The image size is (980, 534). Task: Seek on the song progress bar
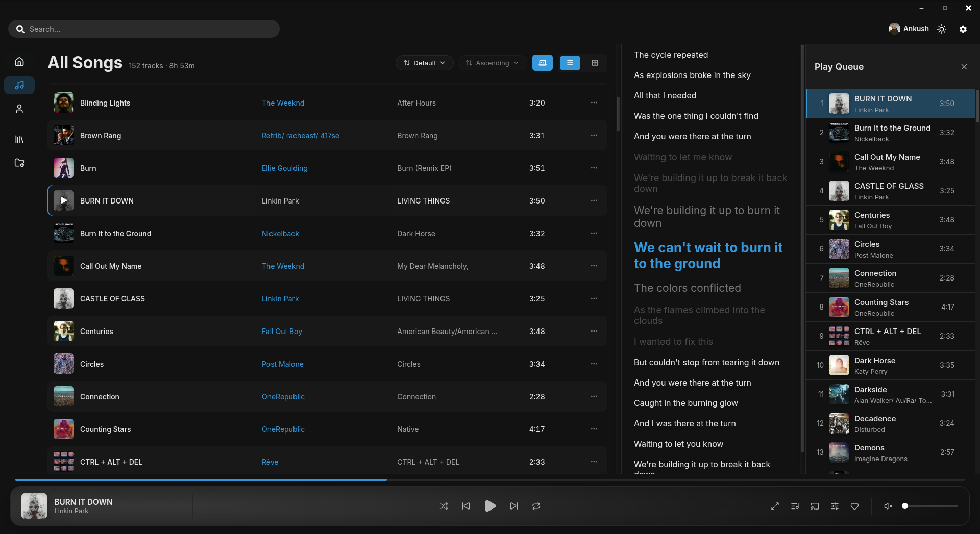[490, 480]
